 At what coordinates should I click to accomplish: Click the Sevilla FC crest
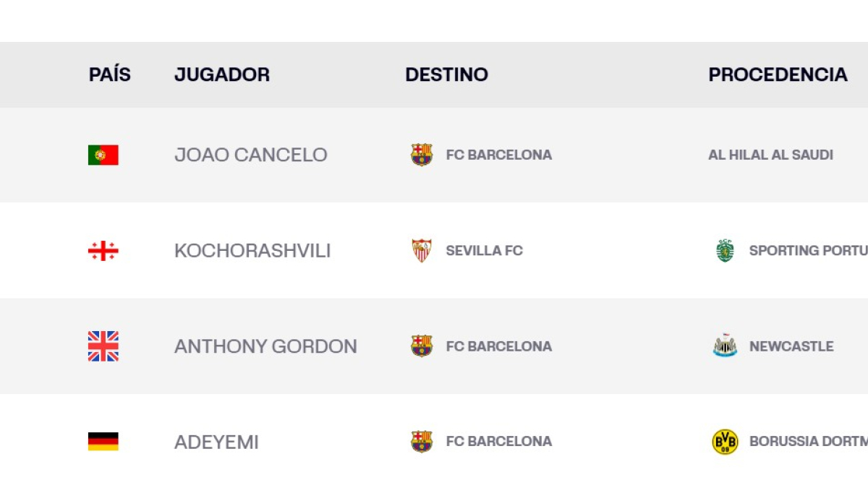click(422, 251)
